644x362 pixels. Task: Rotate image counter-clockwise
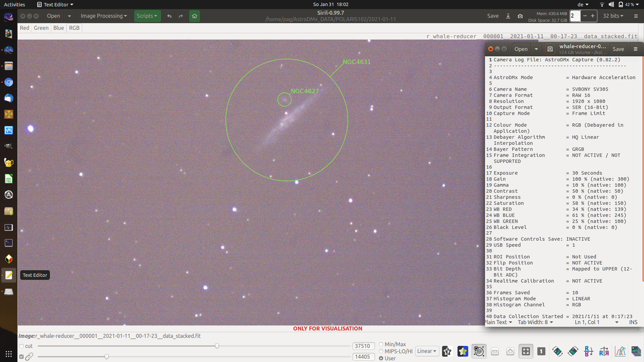tap(557, 351)
